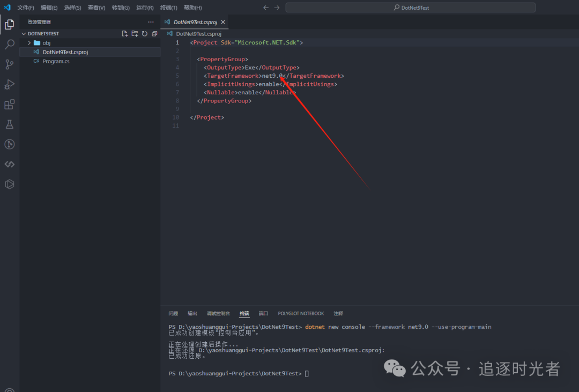Open the 选择(S) menu

click(x=72, y=8)
